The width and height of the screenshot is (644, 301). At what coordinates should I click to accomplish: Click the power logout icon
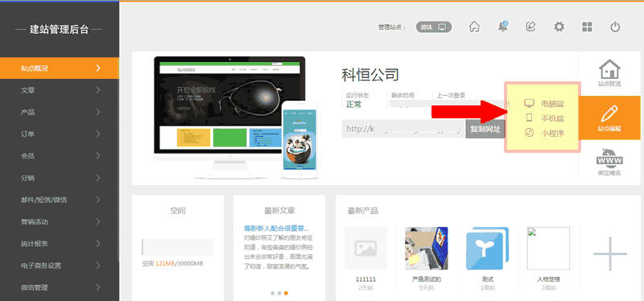[615, 27]
